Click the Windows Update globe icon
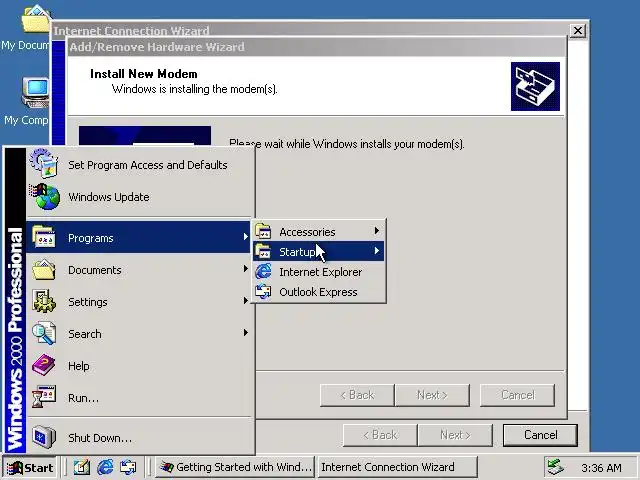 coord(44,197)
